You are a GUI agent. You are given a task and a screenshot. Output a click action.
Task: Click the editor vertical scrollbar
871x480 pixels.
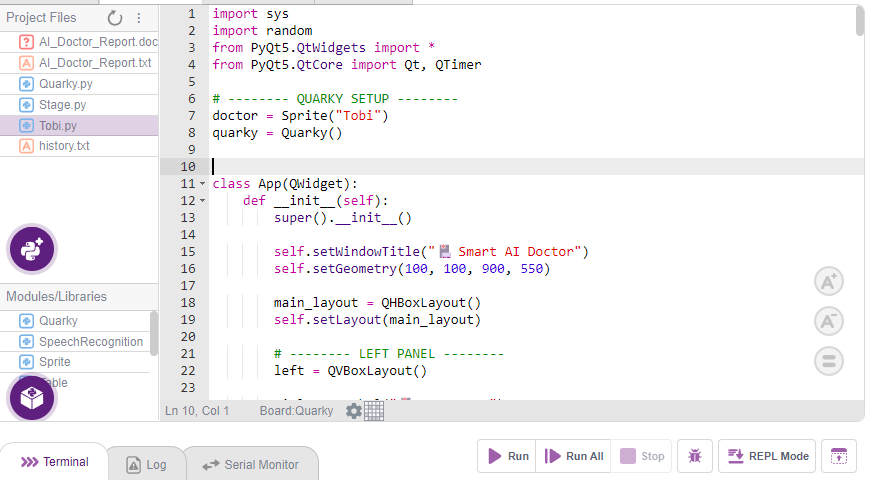pos(860,21)
